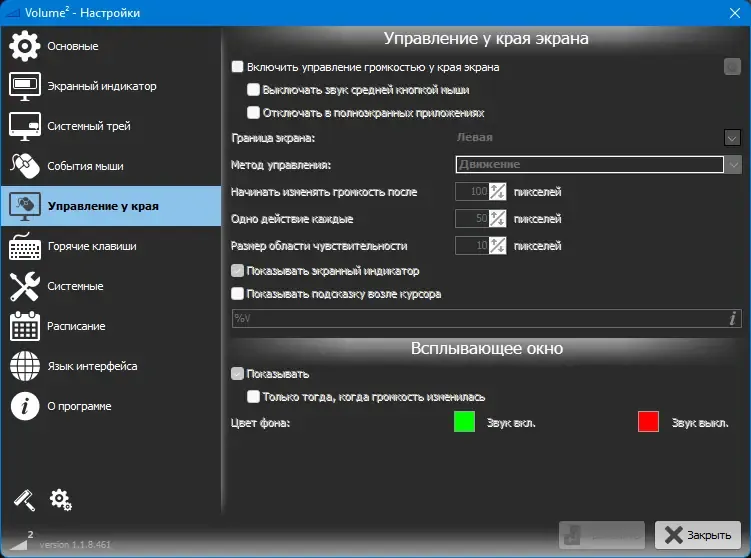
Task: Switch to Экранный индикатор section
Action: pos(111,86)
